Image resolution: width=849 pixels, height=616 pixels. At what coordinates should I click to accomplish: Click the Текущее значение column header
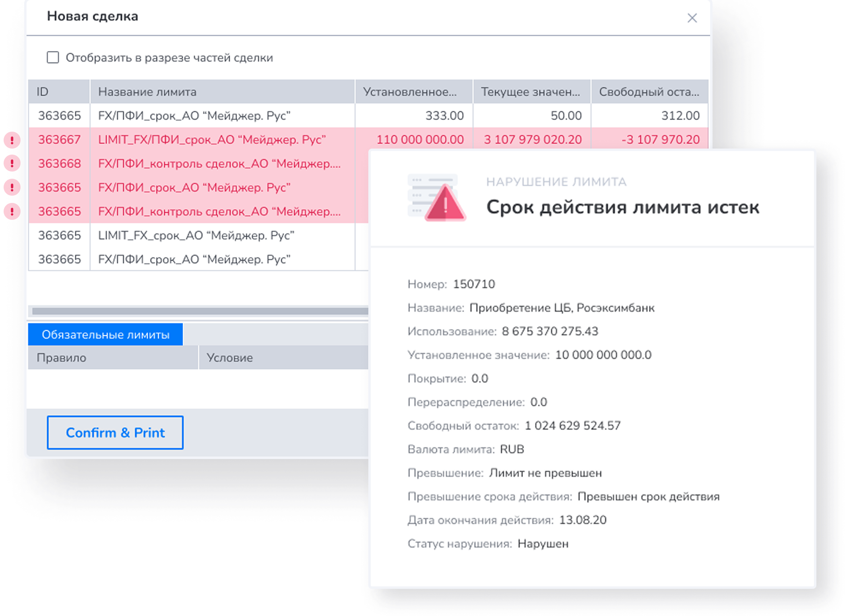[531, 92]
